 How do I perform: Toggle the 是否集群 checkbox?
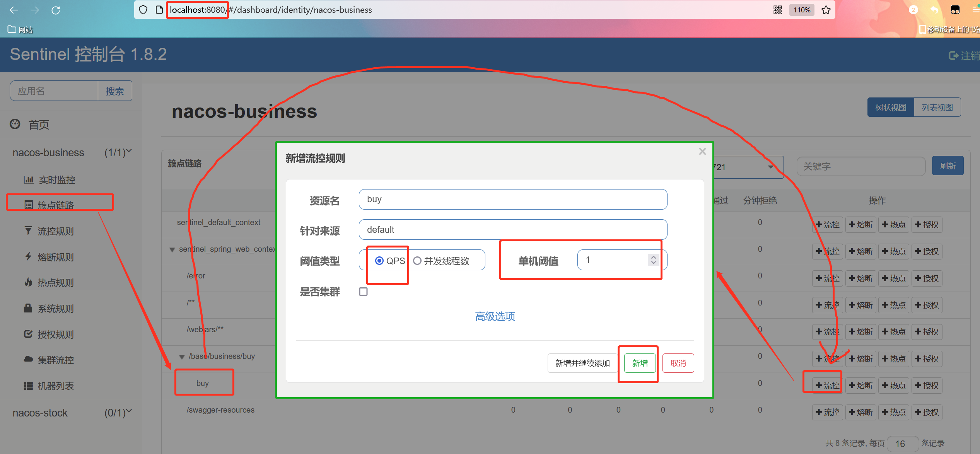coord(363,292)
